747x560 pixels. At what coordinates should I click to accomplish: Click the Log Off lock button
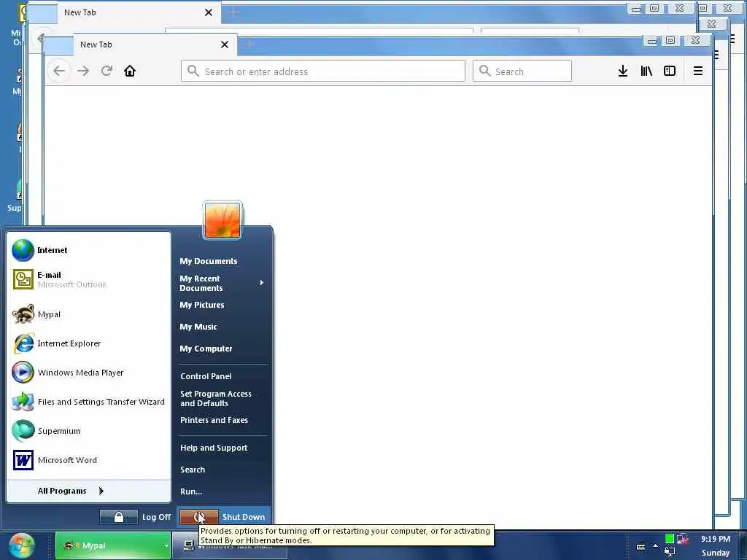[x=119, y=517]
